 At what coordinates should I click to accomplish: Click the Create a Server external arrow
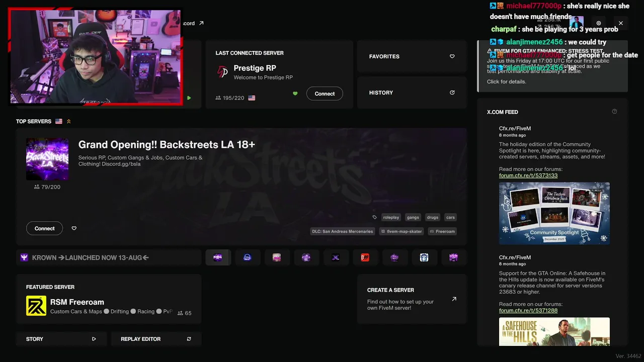(x=454, y=299)
